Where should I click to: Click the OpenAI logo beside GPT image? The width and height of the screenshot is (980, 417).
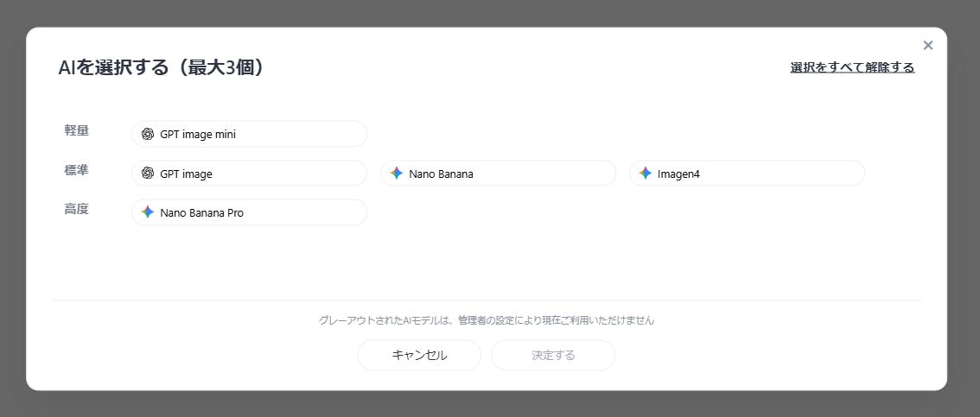tap(148, 174)
